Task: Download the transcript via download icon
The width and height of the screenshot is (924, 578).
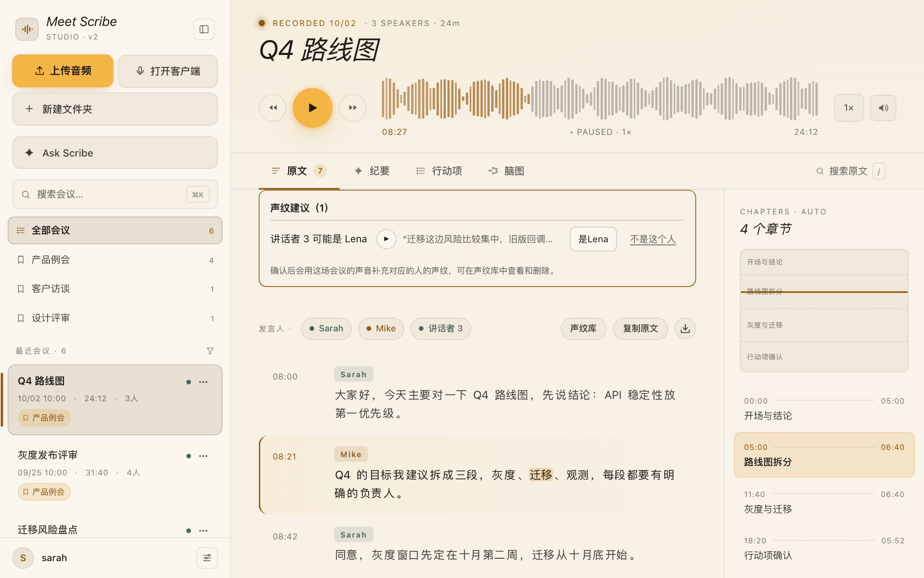Action: [x=685, y=328]
